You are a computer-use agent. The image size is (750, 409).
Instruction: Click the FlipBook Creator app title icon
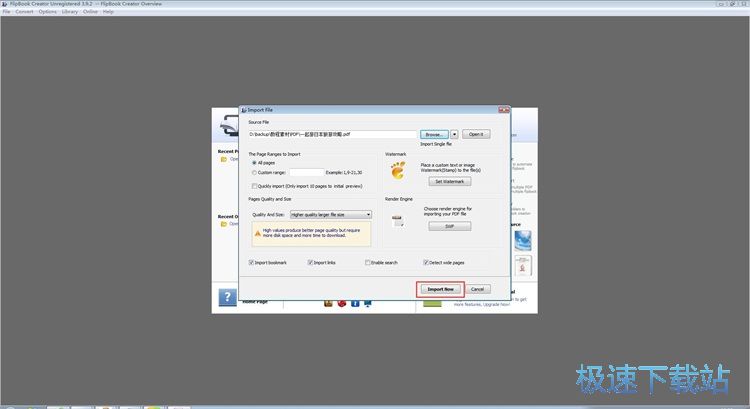[4, 4]
